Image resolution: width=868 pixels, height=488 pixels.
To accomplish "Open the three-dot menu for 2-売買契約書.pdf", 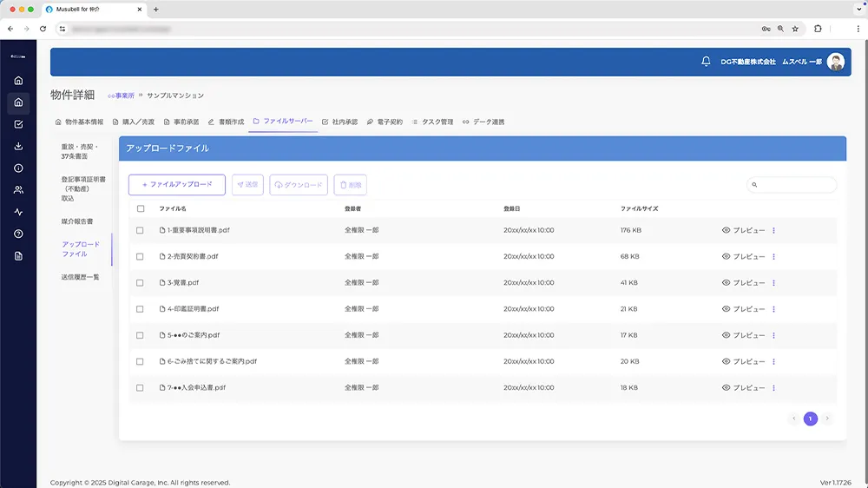I will point(773,257).
